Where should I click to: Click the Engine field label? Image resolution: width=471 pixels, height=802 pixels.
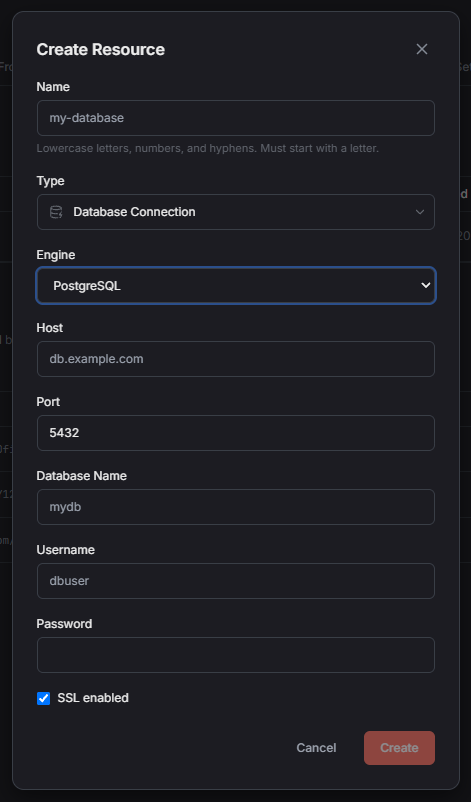[x=56, y=255]
